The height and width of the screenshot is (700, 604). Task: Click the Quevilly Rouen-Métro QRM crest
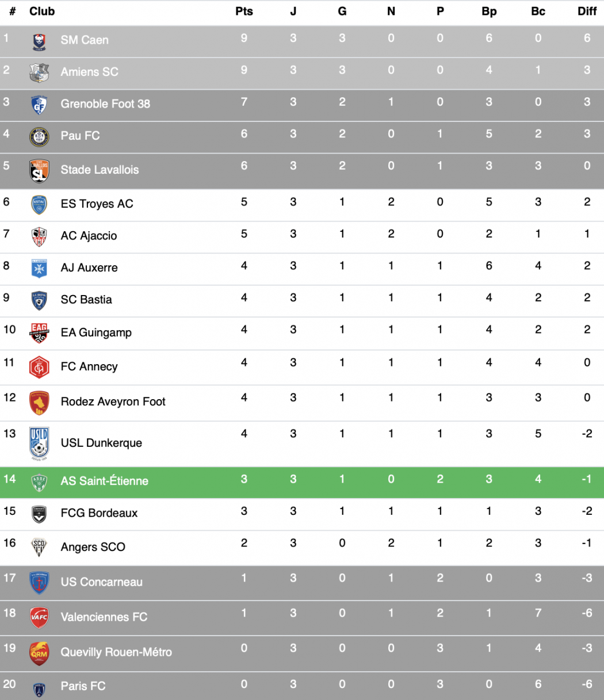(39, 653)
